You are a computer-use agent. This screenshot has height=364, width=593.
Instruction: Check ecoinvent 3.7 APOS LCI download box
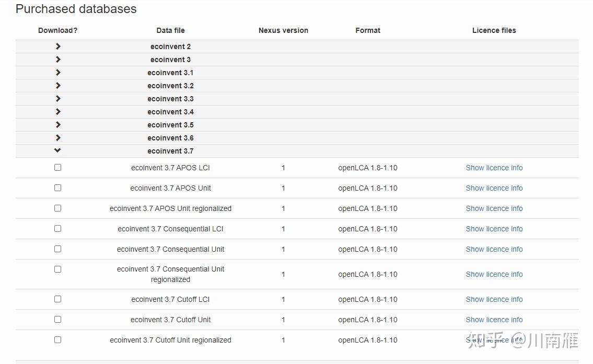(57, 168)
